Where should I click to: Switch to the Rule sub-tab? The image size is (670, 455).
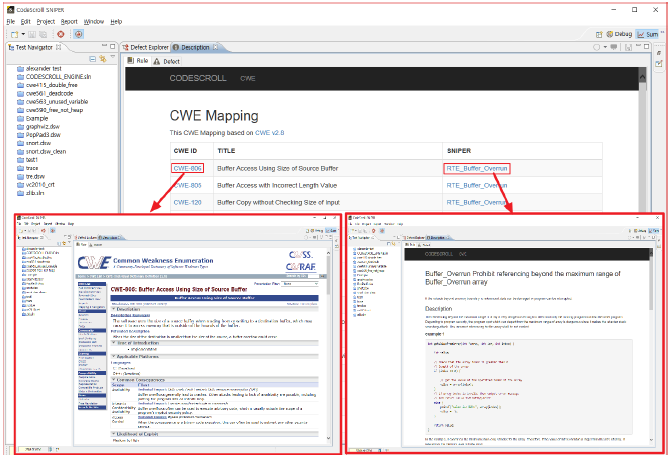138,61
